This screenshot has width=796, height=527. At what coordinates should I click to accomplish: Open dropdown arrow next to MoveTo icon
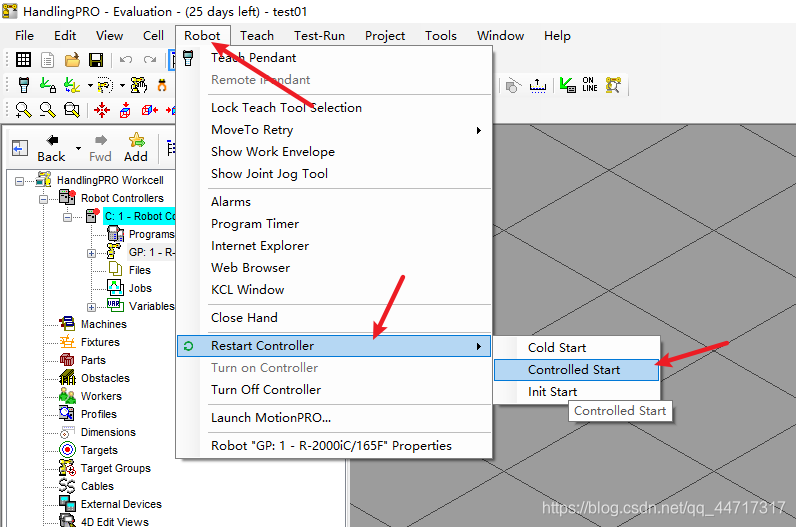(x=90, y=85)
